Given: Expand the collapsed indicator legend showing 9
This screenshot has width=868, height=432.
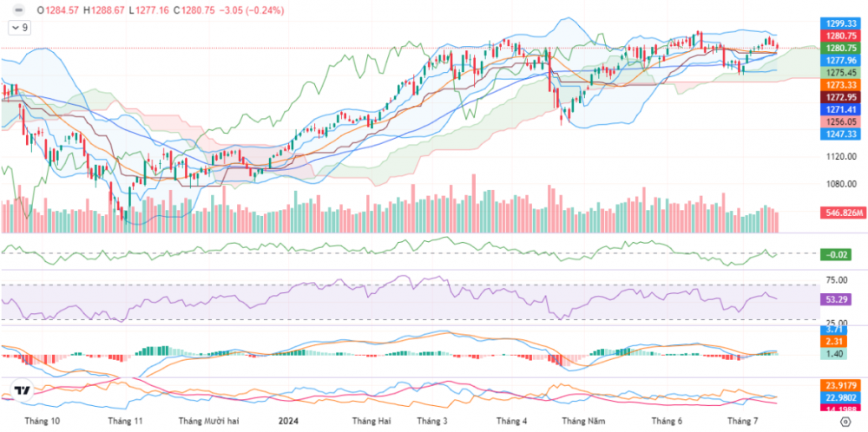Looking at the screenshot, I should pos(19,28).
